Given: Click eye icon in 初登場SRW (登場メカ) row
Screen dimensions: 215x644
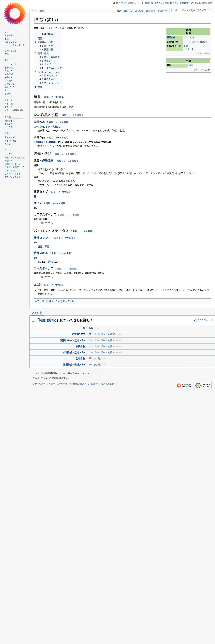Looking at the screenshot, I should 120,341.
